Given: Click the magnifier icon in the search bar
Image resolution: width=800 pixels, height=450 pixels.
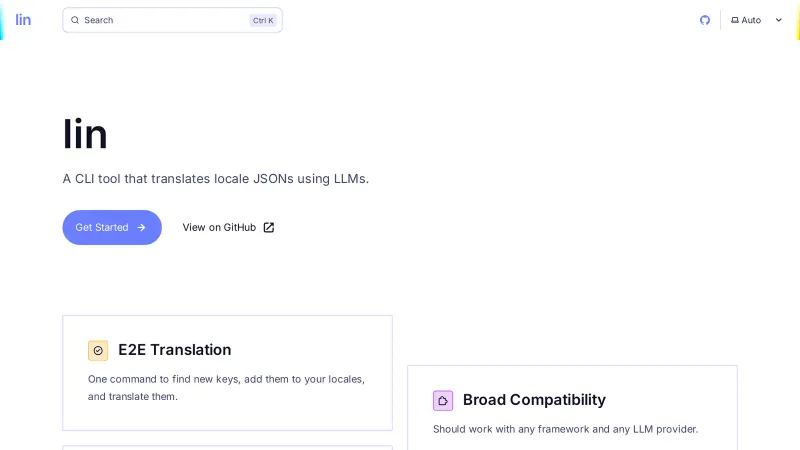Looking at the screenshot, I should (75, 20).
